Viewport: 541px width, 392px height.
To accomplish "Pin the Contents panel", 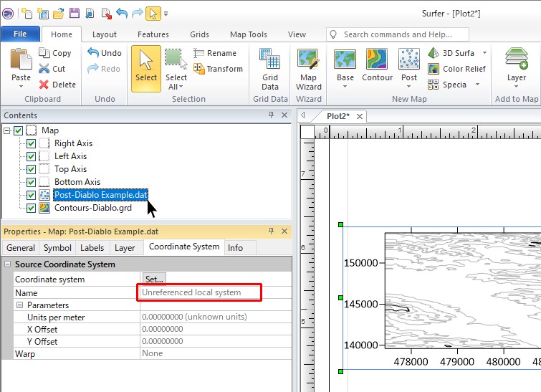I will point(271,115).
